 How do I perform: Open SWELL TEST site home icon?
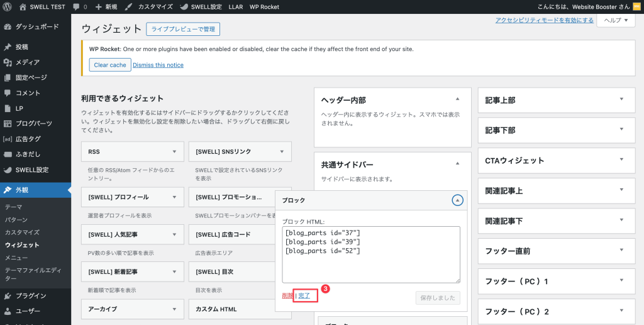click(x=23, y=6)
